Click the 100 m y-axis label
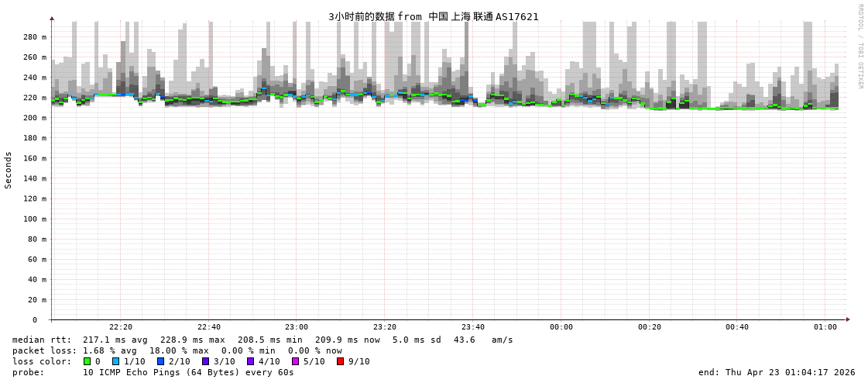The height and width of the screenshot is (383, 868). click(35, 219)
